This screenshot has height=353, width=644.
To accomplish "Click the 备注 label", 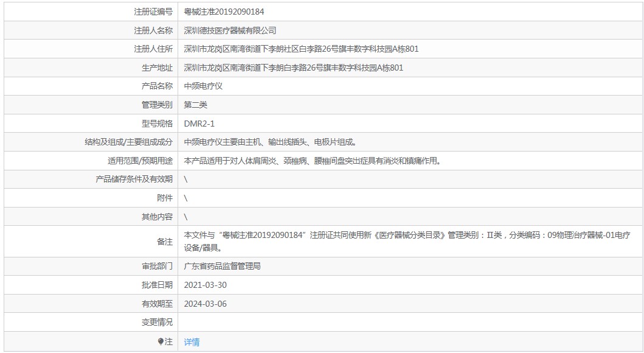I will coord(165,242).
